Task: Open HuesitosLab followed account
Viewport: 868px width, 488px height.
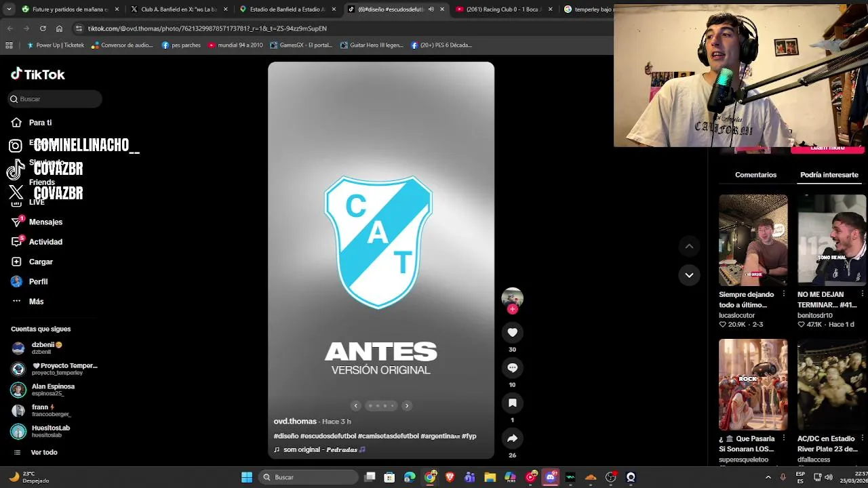Action: (x=41, y=431)
